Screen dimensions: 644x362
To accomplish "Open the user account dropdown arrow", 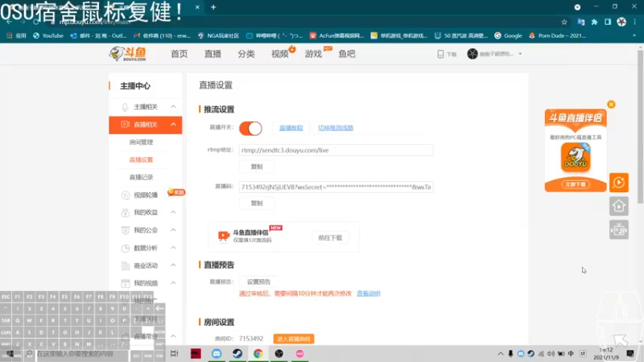I will (520, 54).
